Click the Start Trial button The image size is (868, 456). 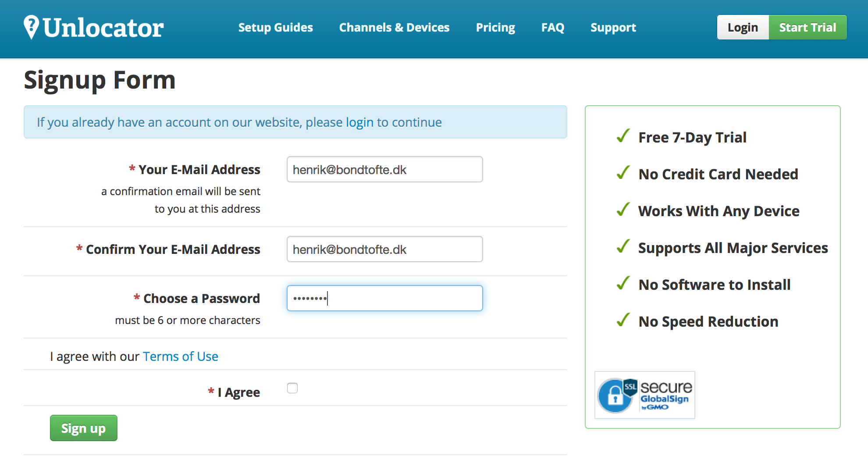coord(808,27)
